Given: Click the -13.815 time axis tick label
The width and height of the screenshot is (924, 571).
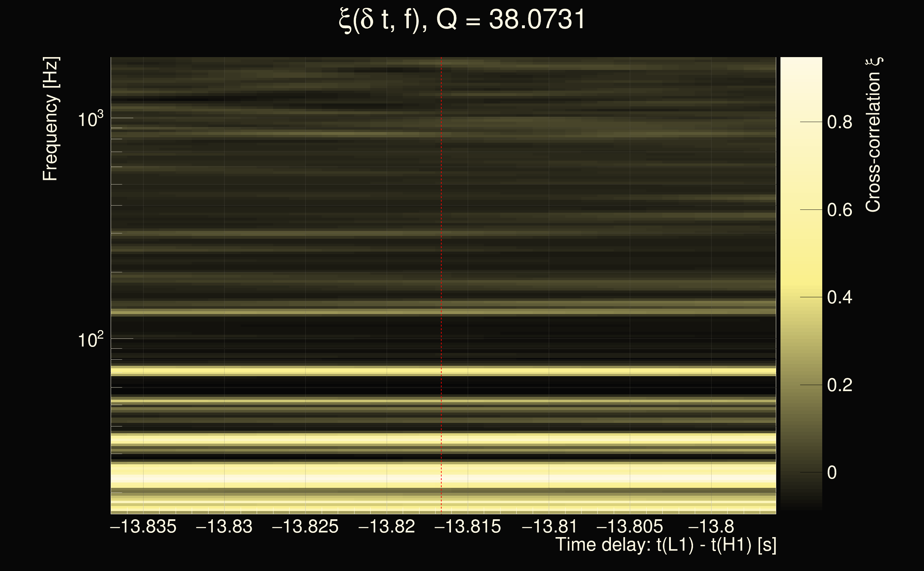Looking at the screenshot, I should click(x=468, y=526).
